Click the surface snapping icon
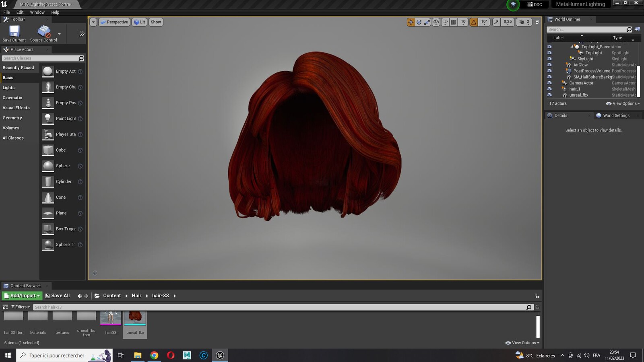Viewport: 644px width, 362px height. 445,22
